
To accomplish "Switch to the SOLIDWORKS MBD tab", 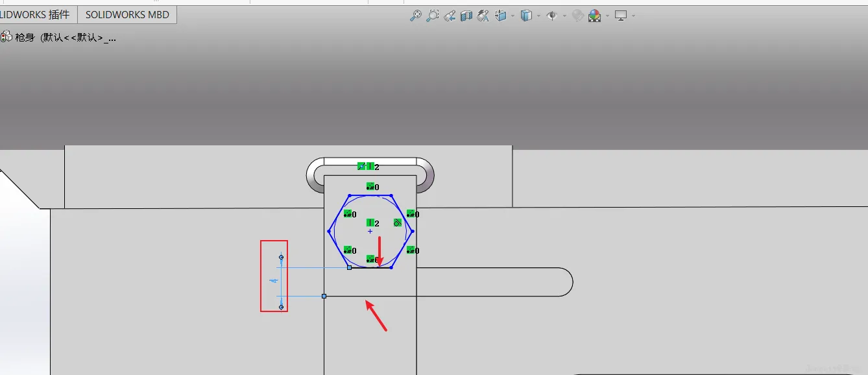I will coord(127,15).
